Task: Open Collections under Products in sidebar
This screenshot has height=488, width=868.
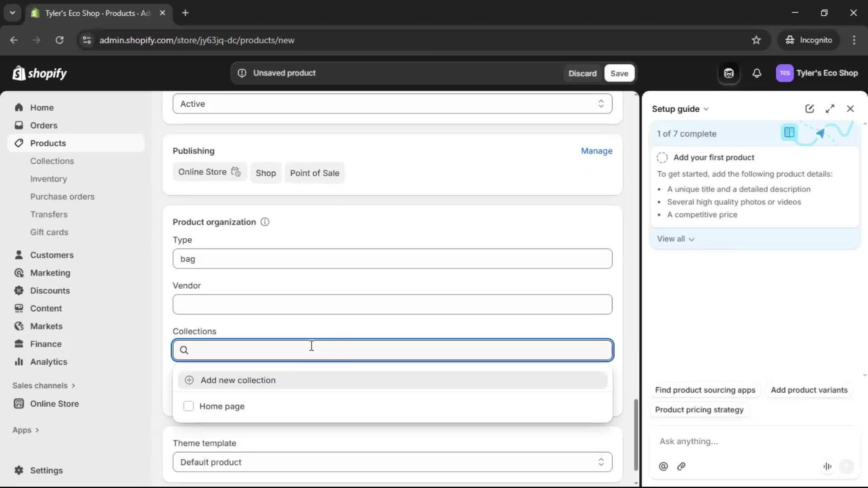Action: 52,161
